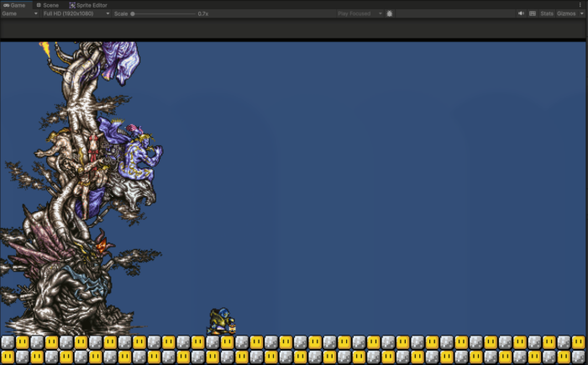Click the small armored player character sprite

coord(222,321)
